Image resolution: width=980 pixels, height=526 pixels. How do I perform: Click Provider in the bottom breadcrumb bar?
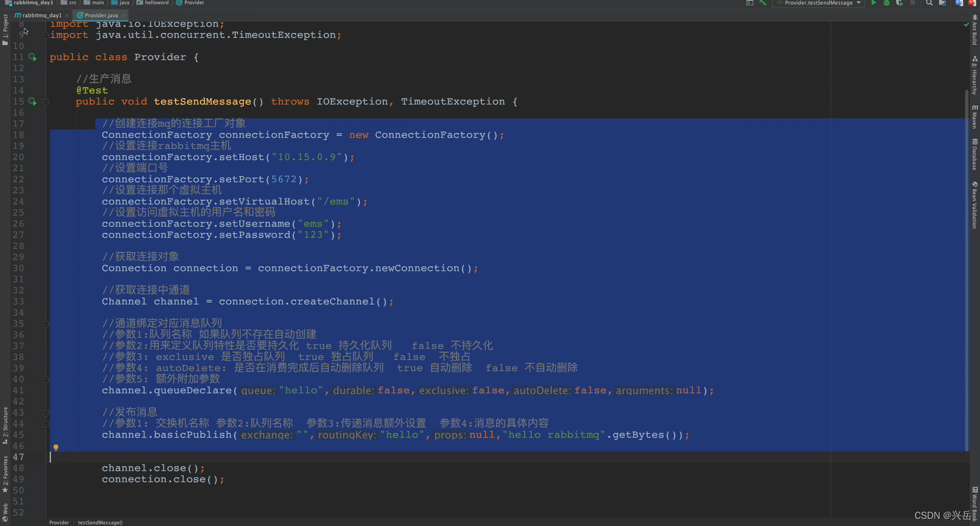click(x=59, y=522)
